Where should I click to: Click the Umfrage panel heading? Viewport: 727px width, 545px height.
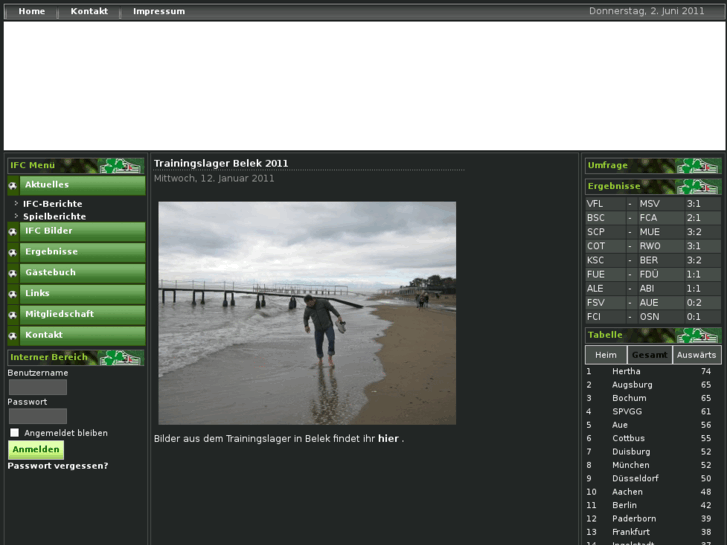coord(607,165)
